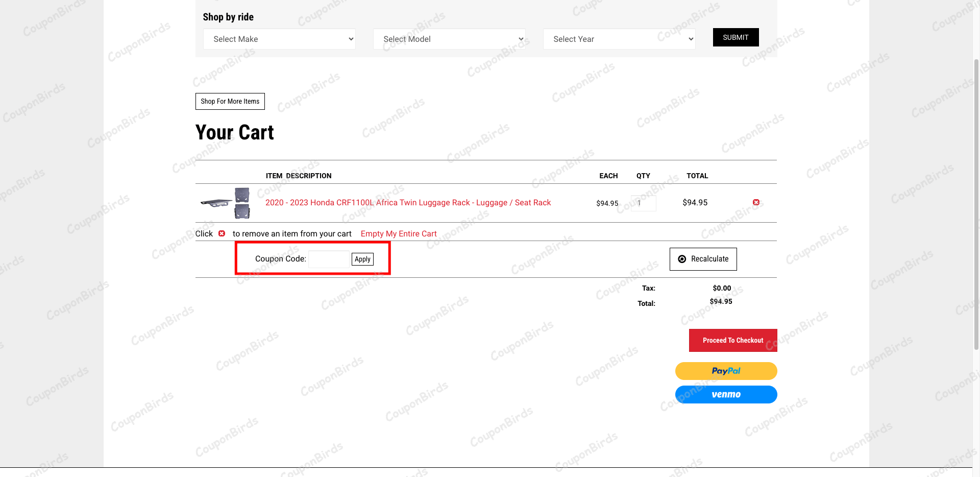This screenshot has width=980, height=477.
Task: Open the Select Model dropdown
Action: [x=449, y=39]
